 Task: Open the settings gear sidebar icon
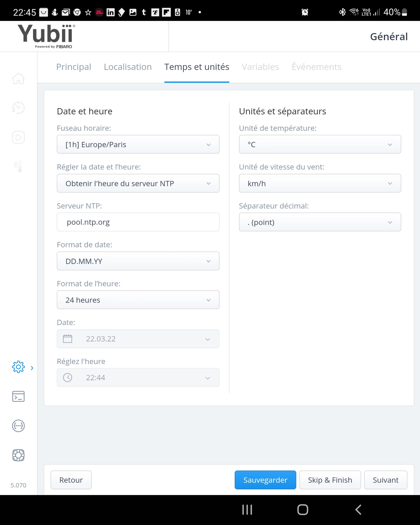point(18,367)
